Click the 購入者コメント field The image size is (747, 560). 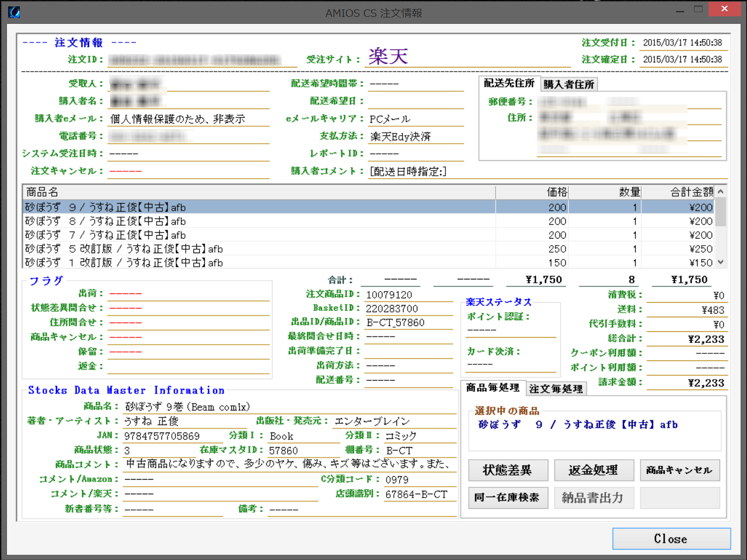coord(547,172)
